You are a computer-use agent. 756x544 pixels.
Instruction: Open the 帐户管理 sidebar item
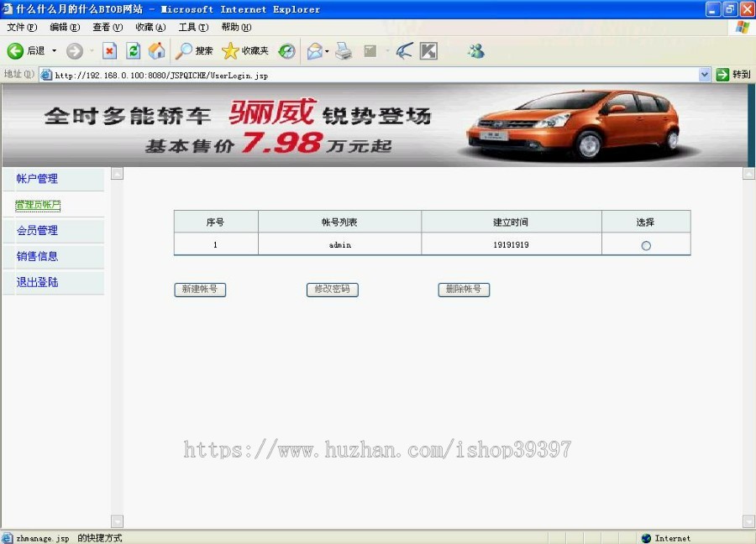pos(37,179)
